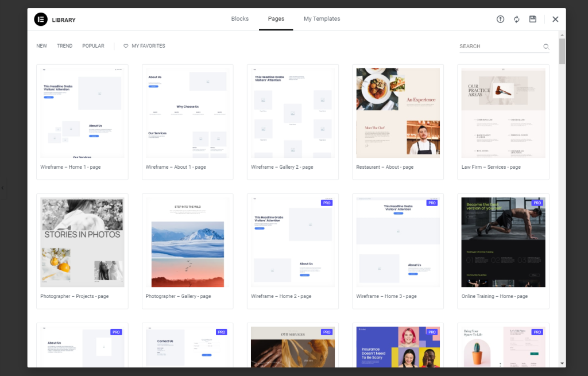
Task: Open the Restaurant – About page template
Action: click(398, 113)
